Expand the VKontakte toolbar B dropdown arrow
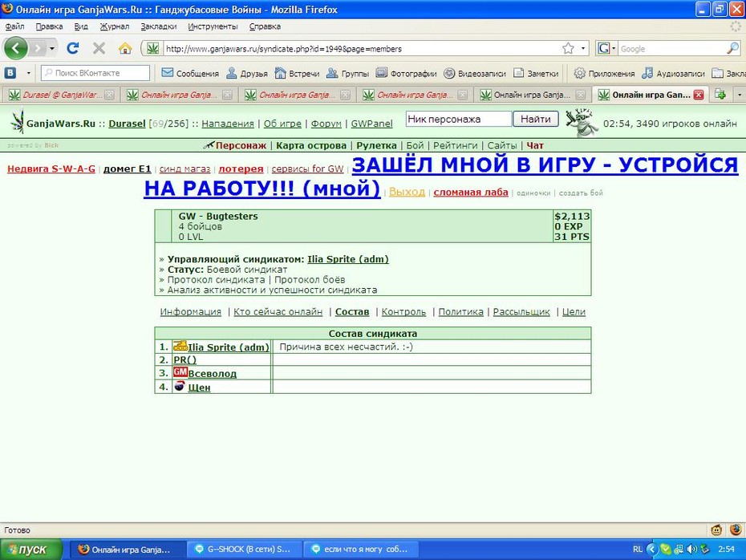Viewport: 746px width, 560px height. click(29, 73)
